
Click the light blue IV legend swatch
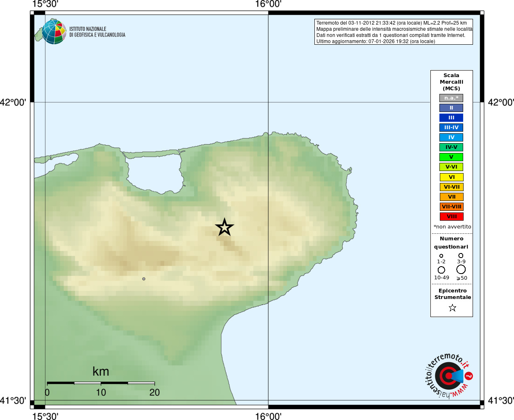[451, 137]
